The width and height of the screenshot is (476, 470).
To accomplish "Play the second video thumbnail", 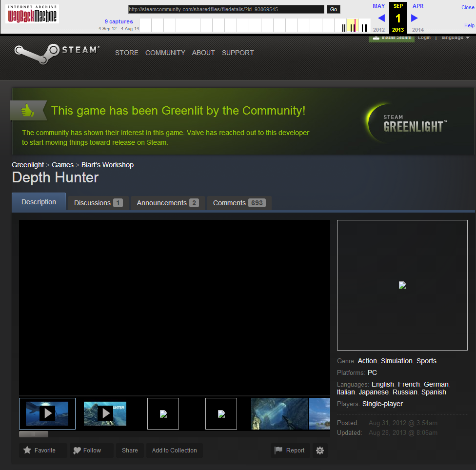I will [105, 413].
